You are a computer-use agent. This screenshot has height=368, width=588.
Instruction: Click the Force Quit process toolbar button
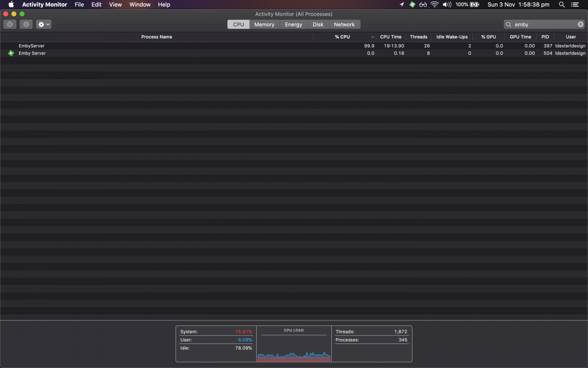click(10, 24)
